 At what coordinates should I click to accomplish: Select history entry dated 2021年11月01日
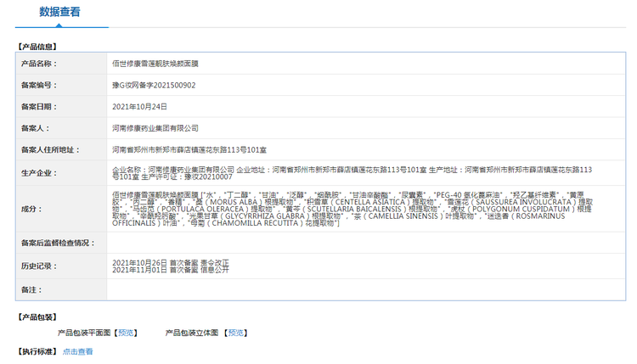(170, 270)
